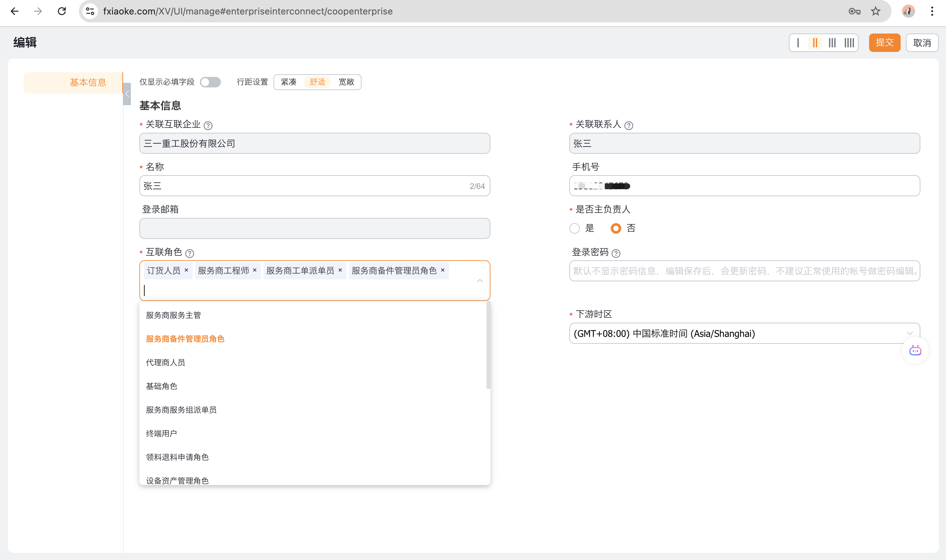Screen dimensions: 946x560
Task: Click help icon beside 登录密码
Action: pyautogui.click(x=616, y=253)
